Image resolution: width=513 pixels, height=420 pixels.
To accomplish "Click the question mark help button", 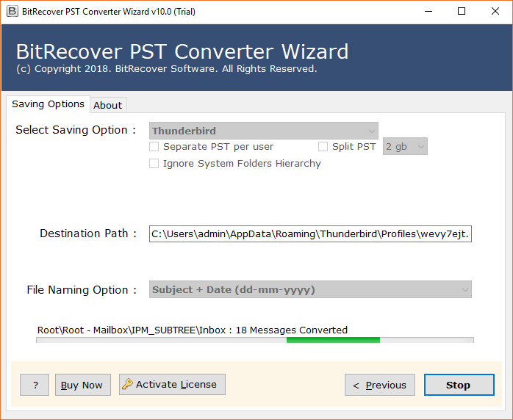I will tap(35, 385).
